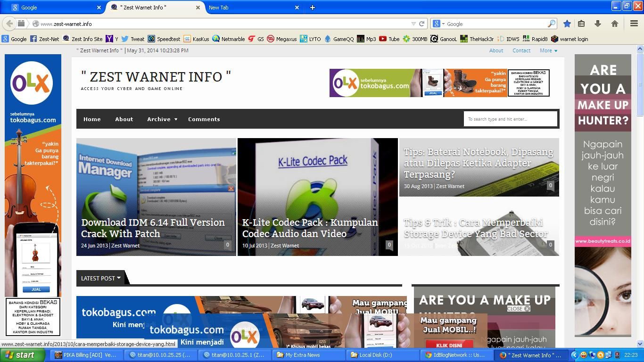Click the search magnifier icon in search box
The image size is (644, 362).
coord(552,24)
